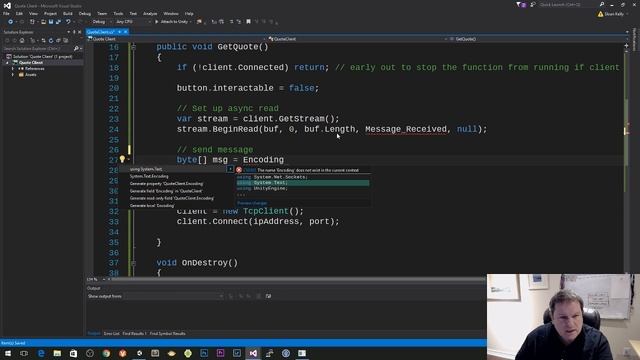Toggle the bookmark toolbar icon

coord(248,22)
